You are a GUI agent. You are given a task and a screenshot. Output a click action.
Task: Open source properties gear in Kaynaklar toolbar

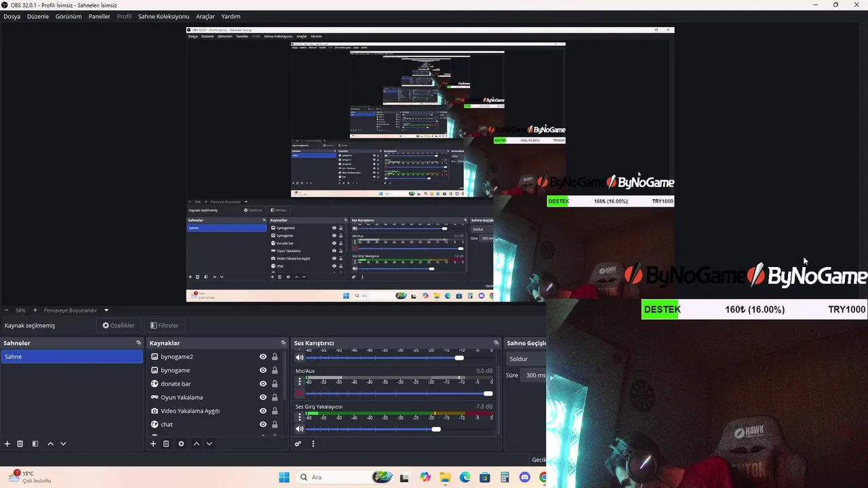[181, 444]
